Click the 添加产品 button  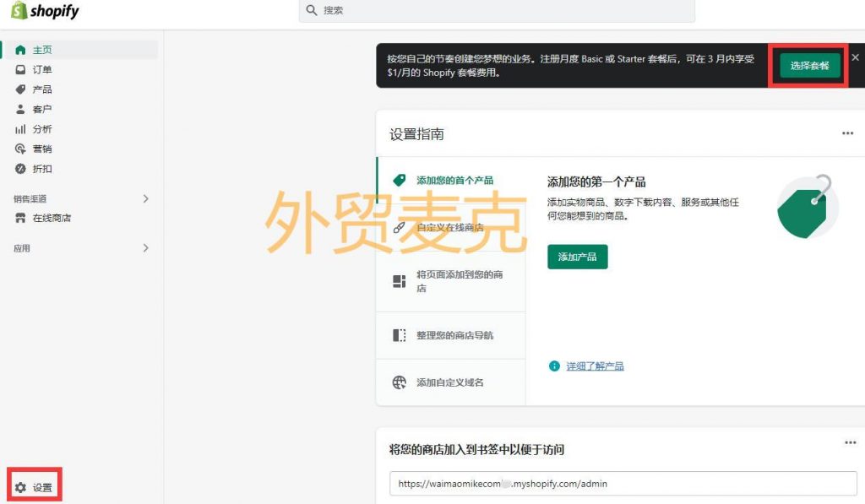[578, 257]
